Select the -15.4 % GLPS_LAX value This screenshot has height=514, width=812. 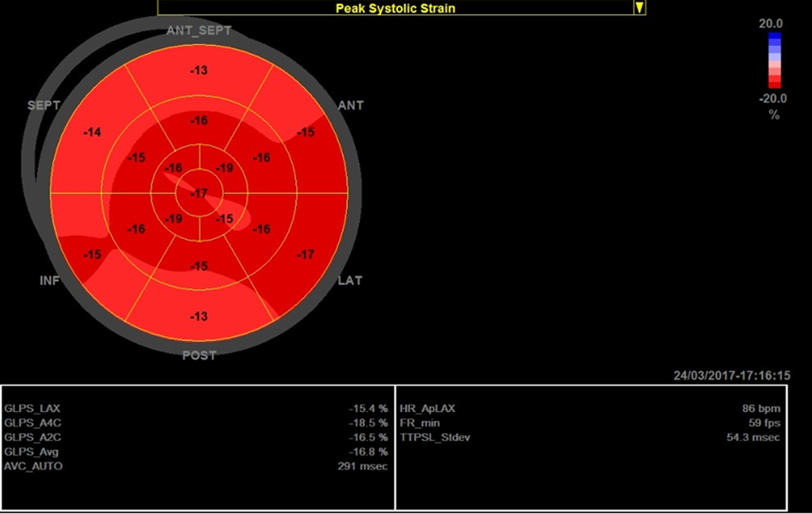tap(368, 409)
